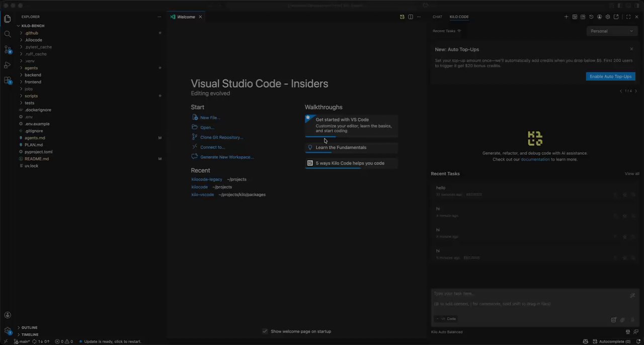Click the enhance prompt sparkle icon

tap(632, 296)
